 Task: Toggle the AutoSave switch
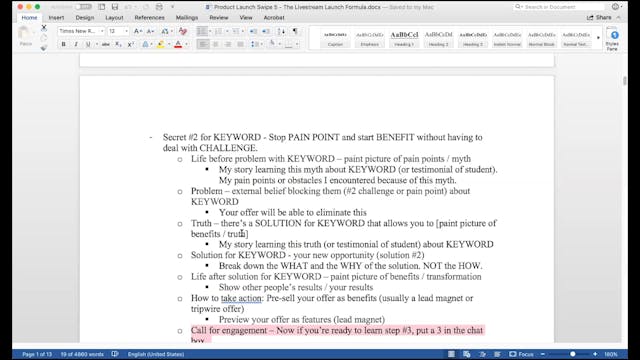(x=84, y=7)
